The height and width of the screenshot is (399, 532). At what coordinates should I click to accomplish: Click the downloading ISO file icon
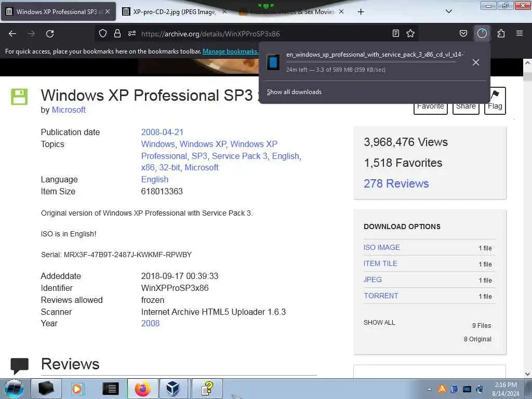tap(273, 62)
